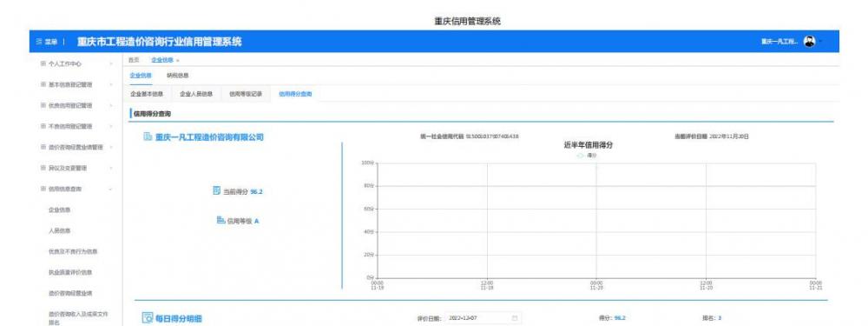Click the grid icon beside 异议及变更管理

coord(43,168)
